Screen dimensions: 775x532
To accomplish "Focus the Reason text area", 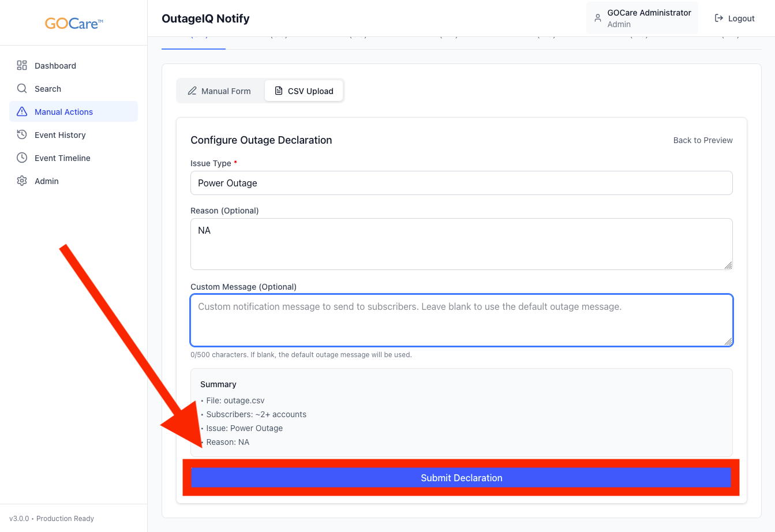I will (461, 243).
